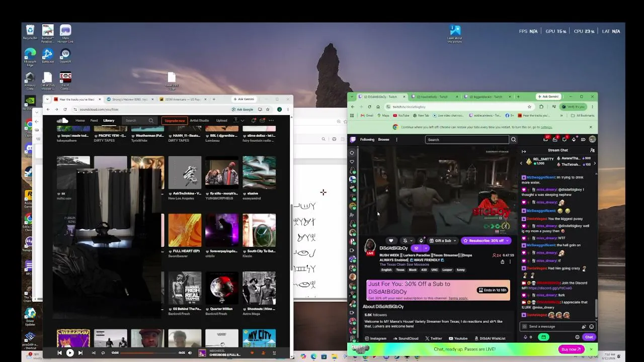Open the tab search chevron in SoundCloud window
Screen dimensions: 644x362
[x=48, y=99]
